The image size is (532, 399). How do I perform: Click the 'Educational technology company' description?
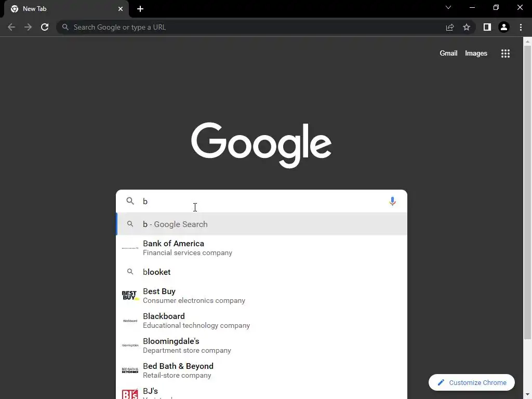pos(196,325)
